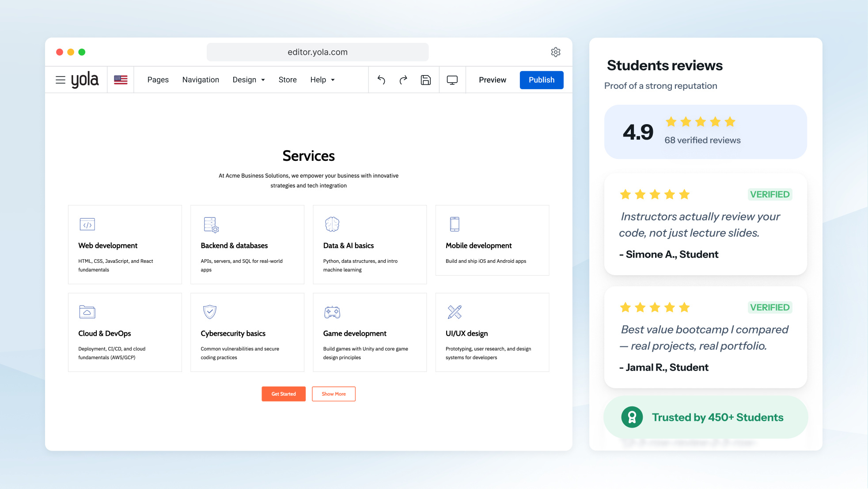The image size is (868, 489).
Task: Redo the last undone change
Action: 403,80
